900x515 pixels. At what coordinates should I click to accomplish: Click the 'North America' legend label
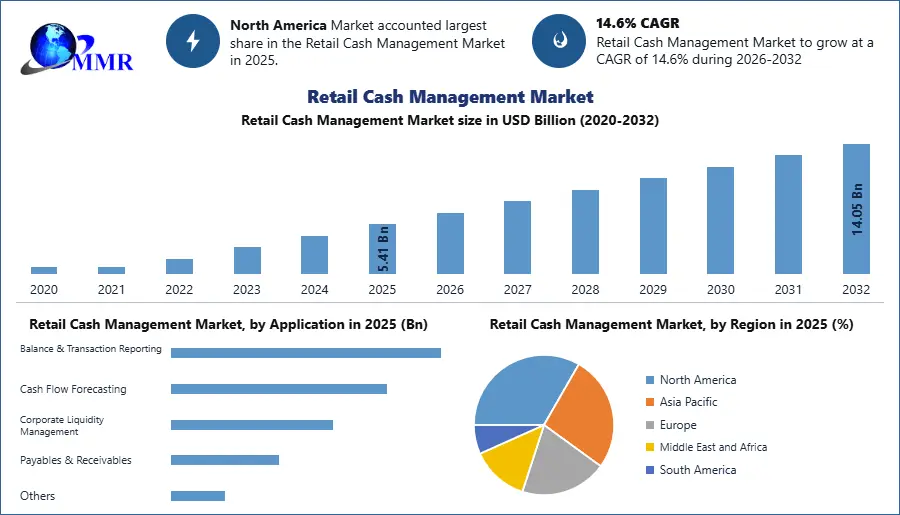tap(698, 380)
